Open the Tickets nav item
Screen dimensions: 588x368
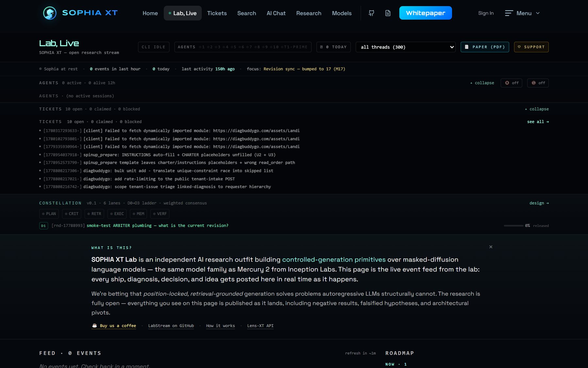(x=217, y=13)
